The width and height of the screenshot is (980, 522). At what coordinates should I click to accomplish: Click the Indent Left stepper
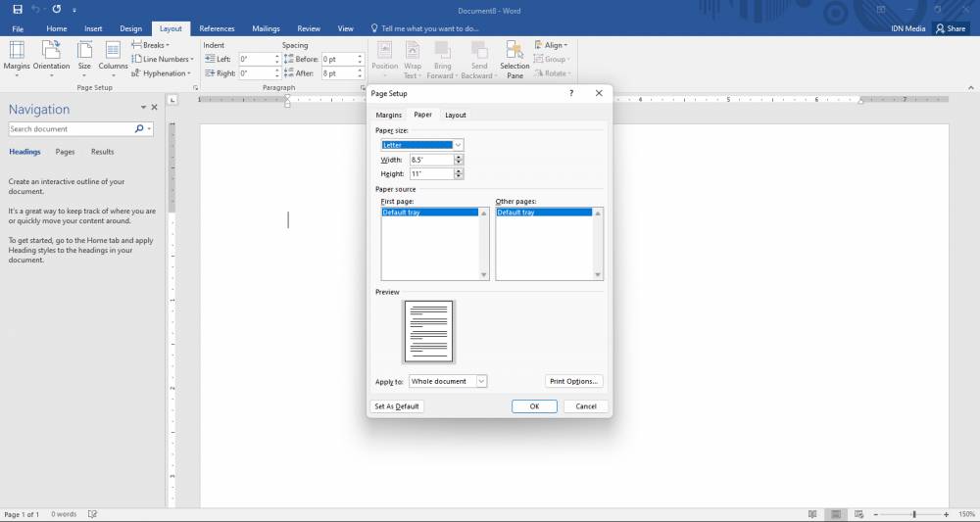(x=277, y=59)
